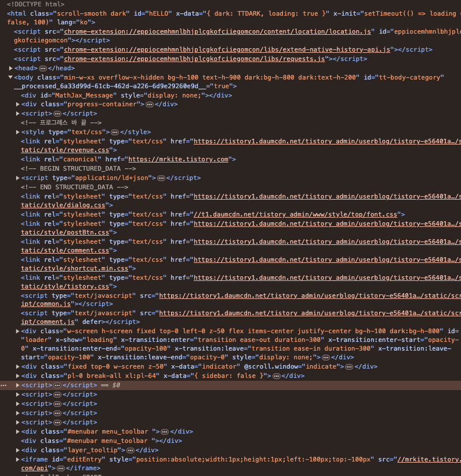
Task: Click ellipsis badge of sidebar false div
Action: [276, 376]
